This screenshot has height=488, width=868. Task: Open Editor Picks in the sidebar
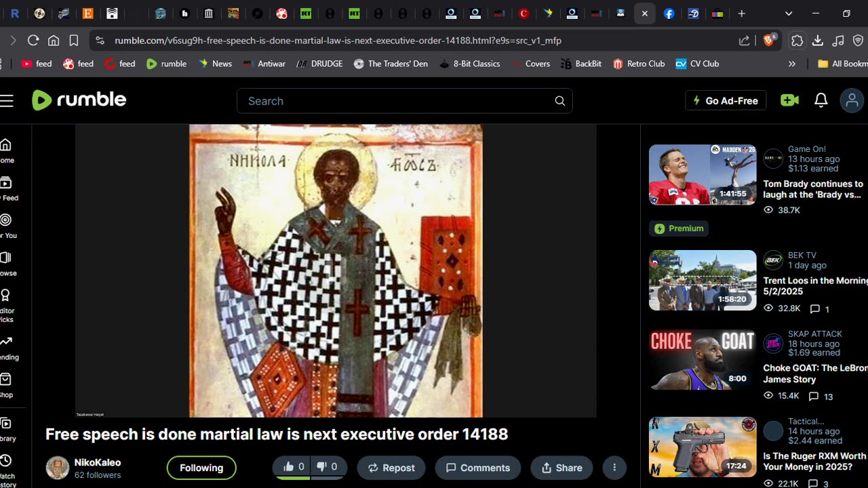click(x=7, y=305)
